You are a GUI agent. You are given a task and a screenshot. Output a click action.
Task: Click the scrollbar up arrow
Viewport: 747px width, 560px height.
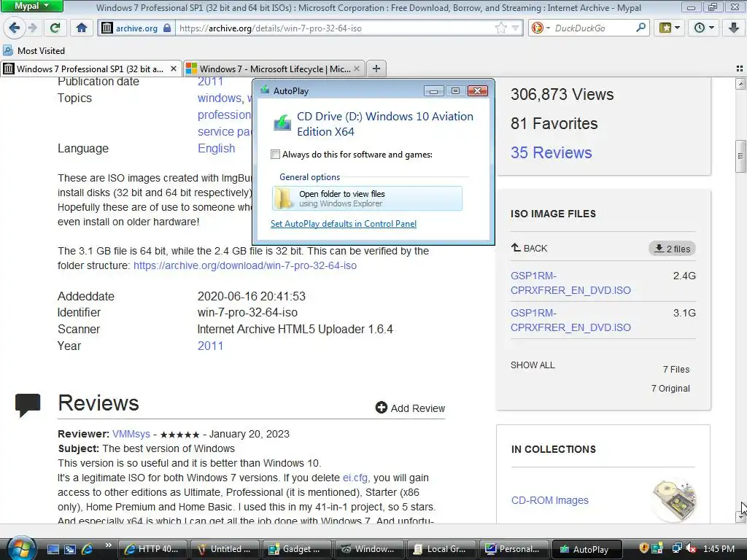click(x=740, y=85)
